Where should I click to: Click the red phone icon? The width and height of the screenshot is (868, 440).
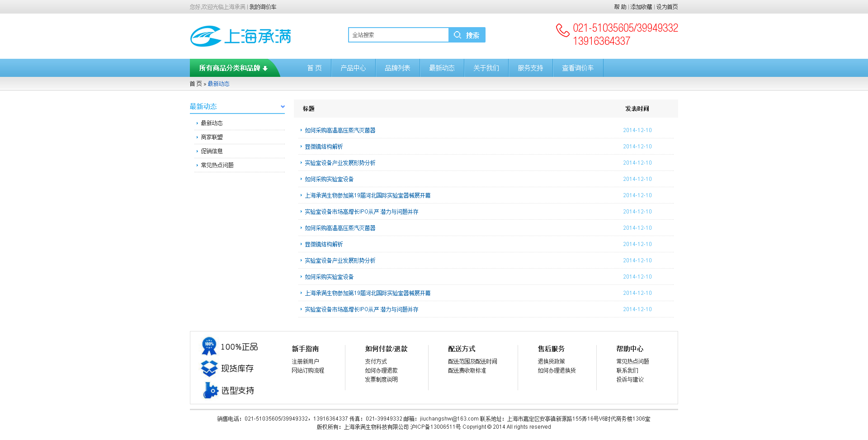pos(562,30)
